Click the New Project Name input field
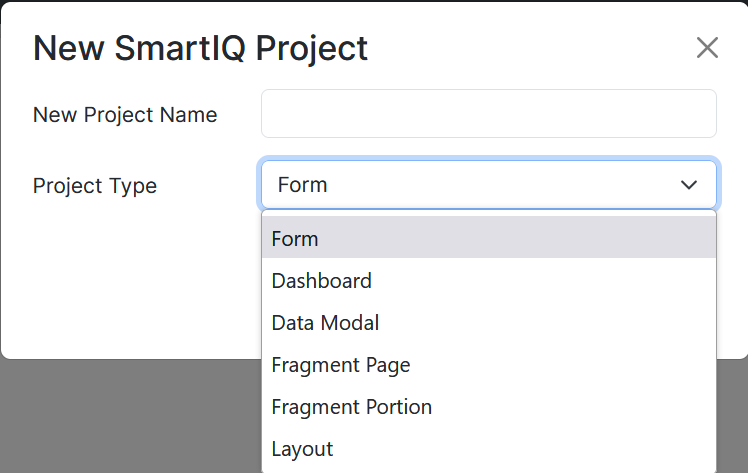748x473 pixels. (x=488, y=113)
